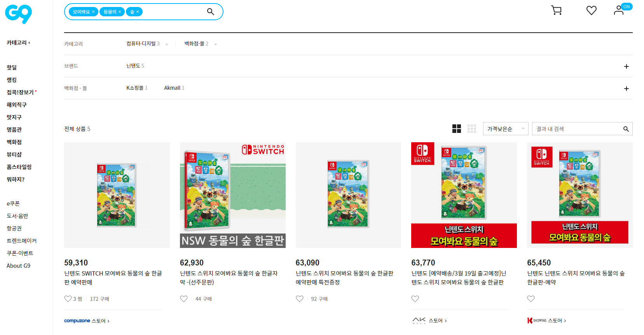The width and height of the screenshot is (644, 335).
Task: Open the 가격낮은순 sort dropdown
Action: click(506, 129)
